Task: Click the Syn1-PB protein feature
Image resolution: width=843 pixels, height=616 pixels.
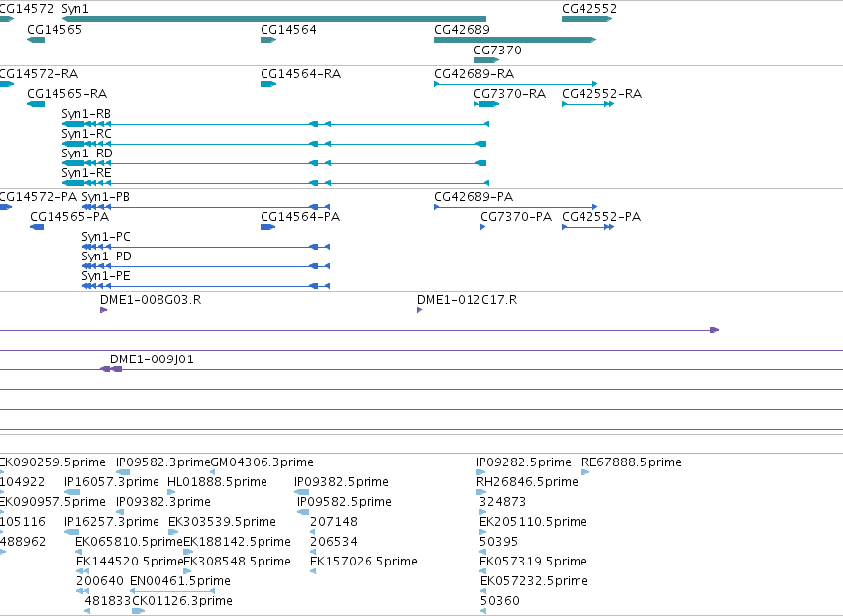Action: pos(206,207)
